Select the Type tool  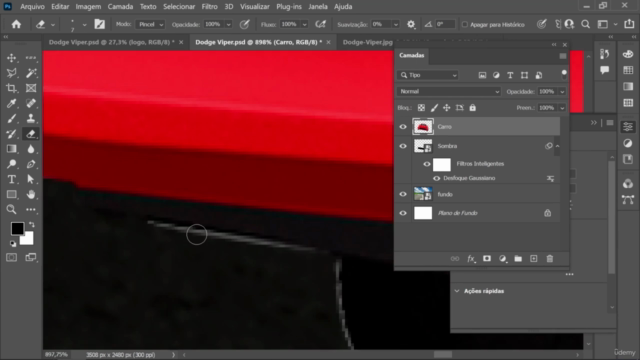tap(11, 179)
